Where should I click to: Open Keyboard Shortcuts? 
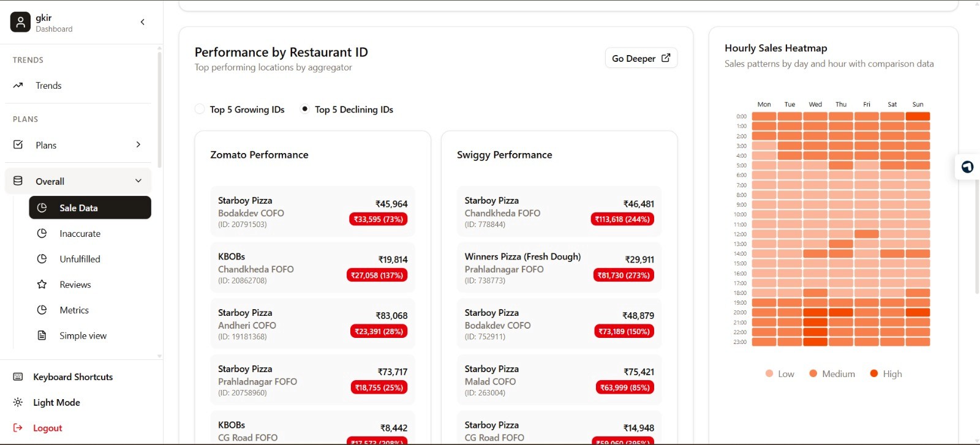(x=73, y=377)
